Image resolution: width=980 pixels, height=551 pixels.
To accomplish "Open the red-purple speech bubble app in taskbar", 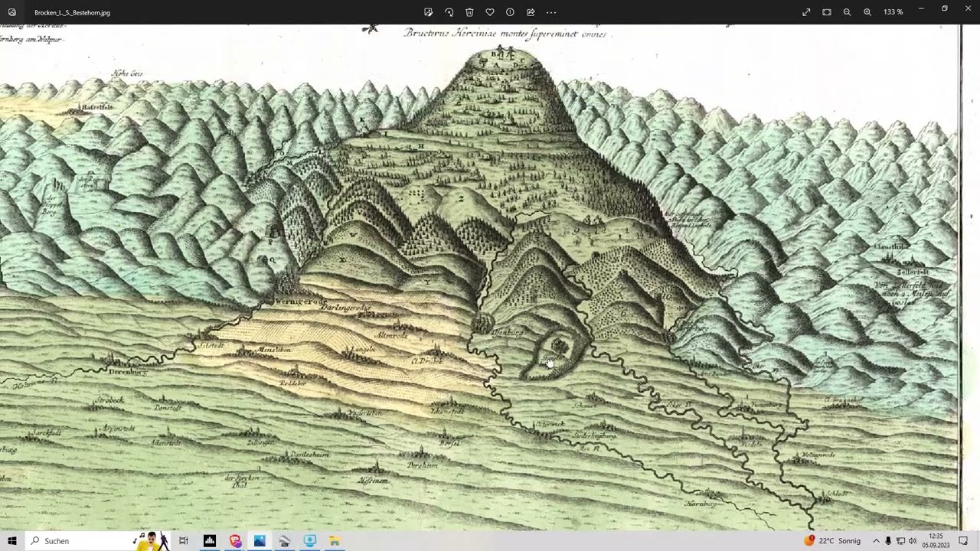I will (235, 541).
